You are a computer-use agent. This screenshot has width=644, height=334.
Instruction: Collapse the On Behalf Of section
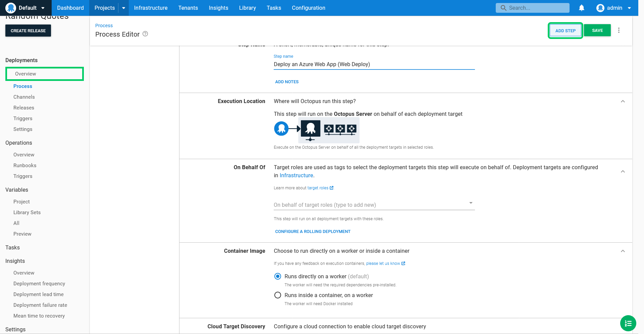[x=623, y=172]
